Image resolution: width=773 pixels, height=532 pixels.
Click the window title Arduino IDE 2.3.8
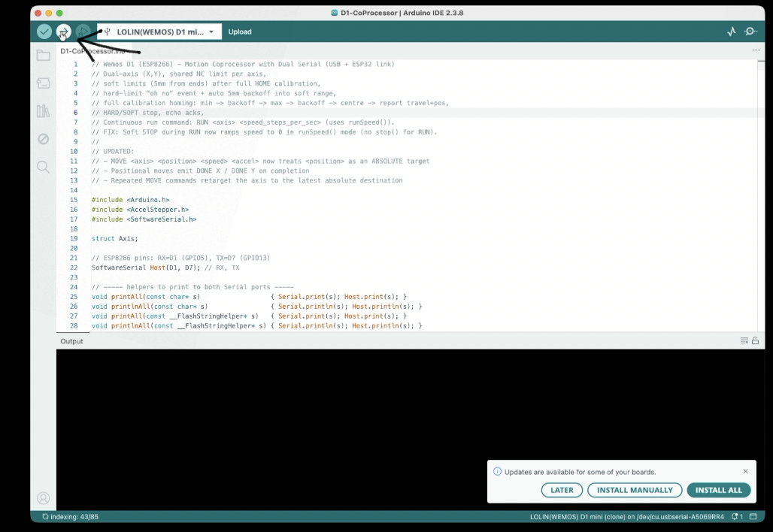click(397, 13)
